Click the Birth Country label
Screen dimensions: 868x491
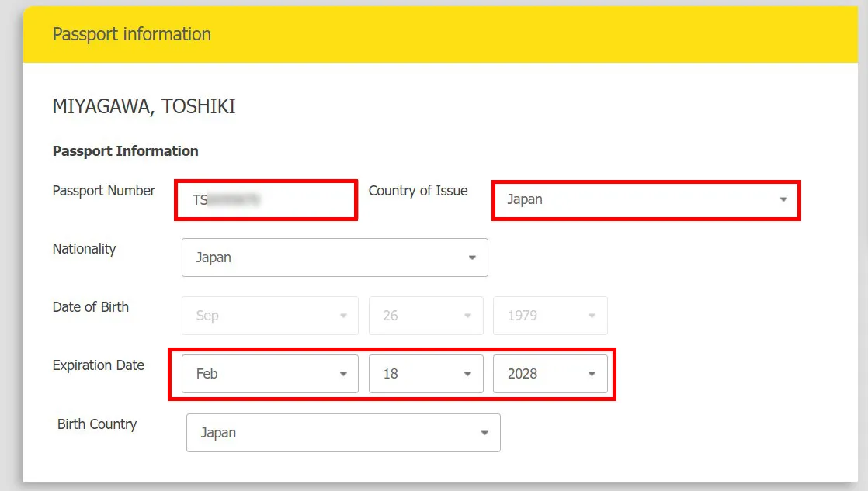97,424
